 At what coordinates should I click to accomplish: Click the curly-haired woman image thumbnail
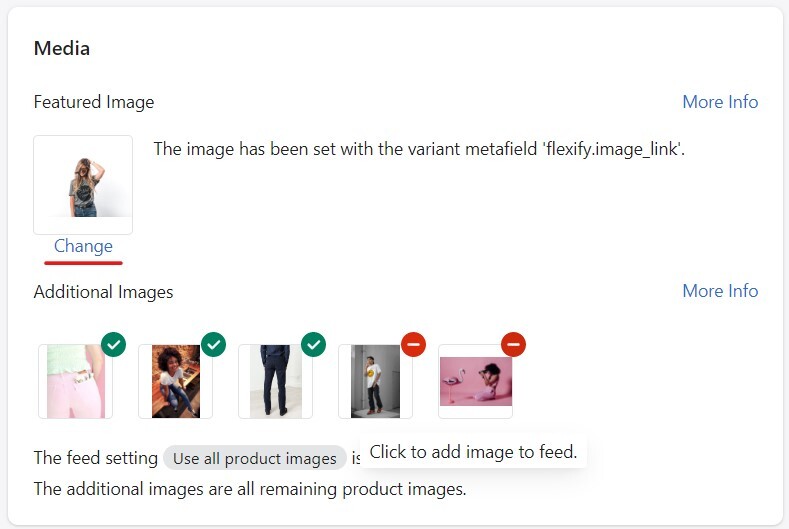click(x=175, y=382)
